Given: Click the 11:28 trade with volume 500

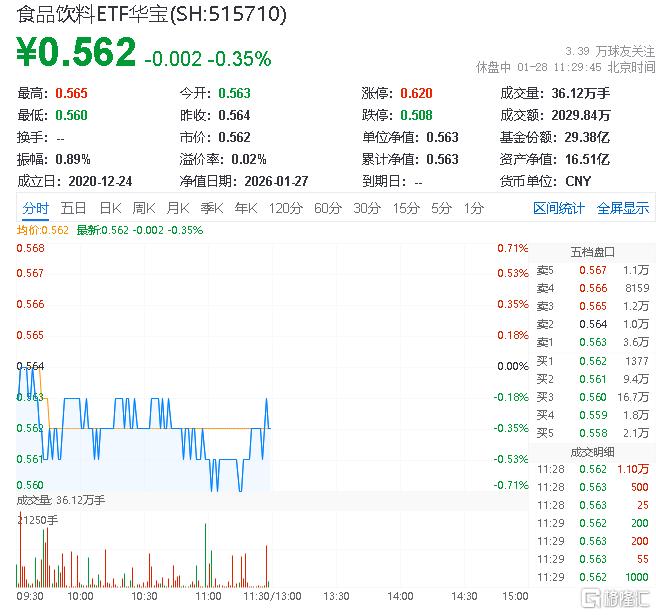Looking at the screenshot, I should (593, 487).
